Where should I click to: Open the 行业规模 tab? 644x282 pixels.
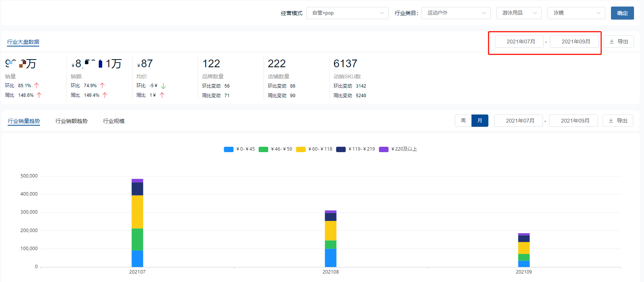(114, 121)
